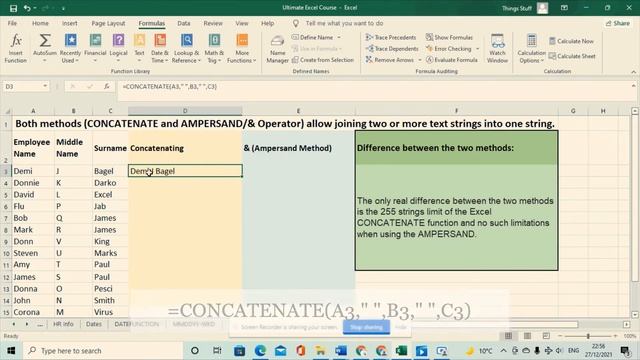Click Evaluate Formula
The height and width of the screenshot is (360, 640).
pyautogui.click(x=451, y=60)
